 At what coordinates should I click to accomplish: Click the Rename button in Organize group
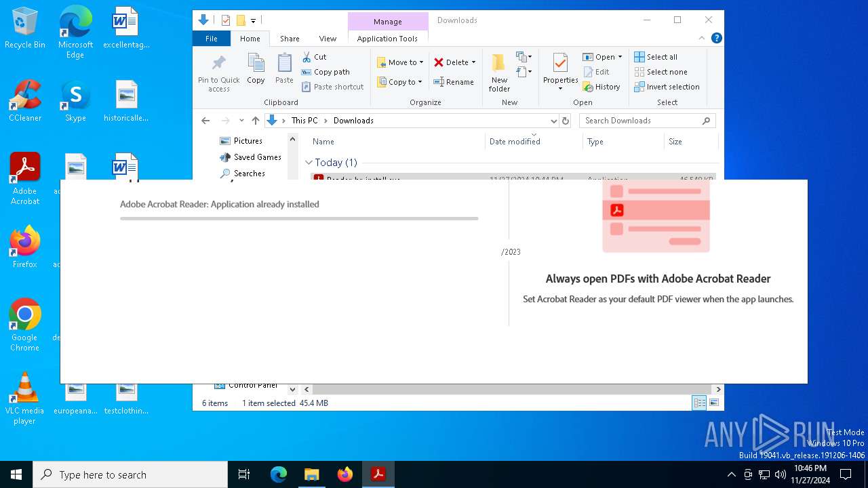pos(454,82)
